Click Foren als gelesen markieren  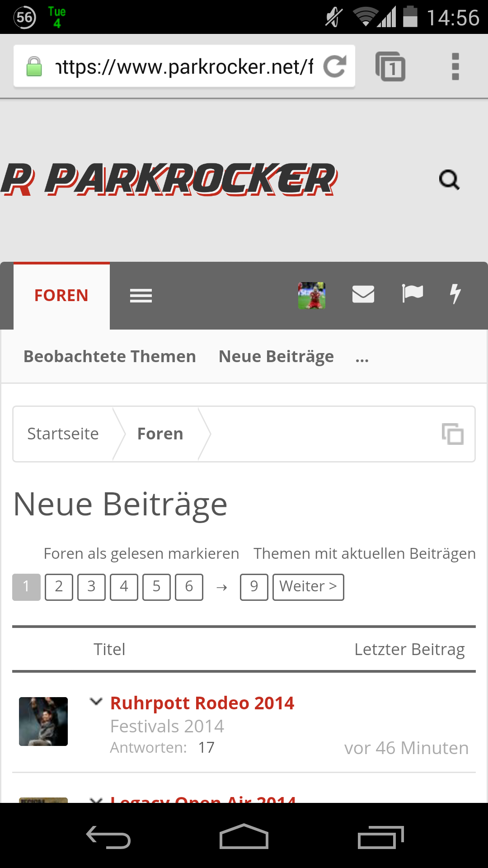click(x=141, y=554)
